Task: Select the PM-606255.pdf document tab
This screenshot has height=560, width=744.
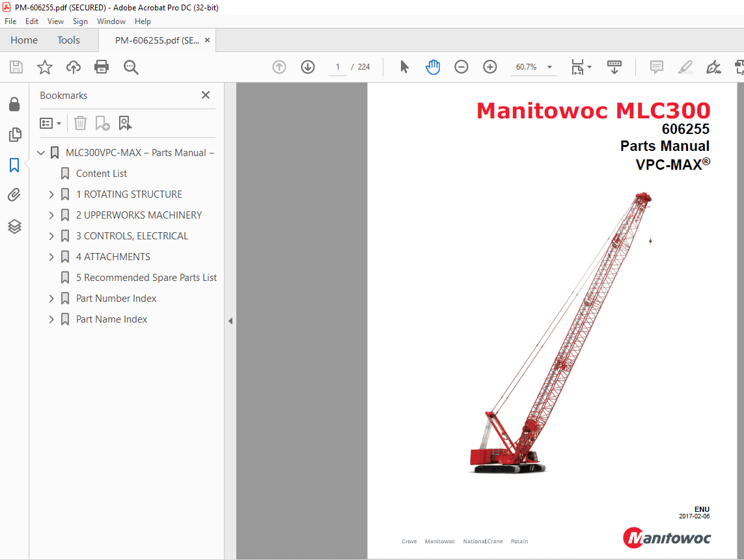Action: coord(157,40)
